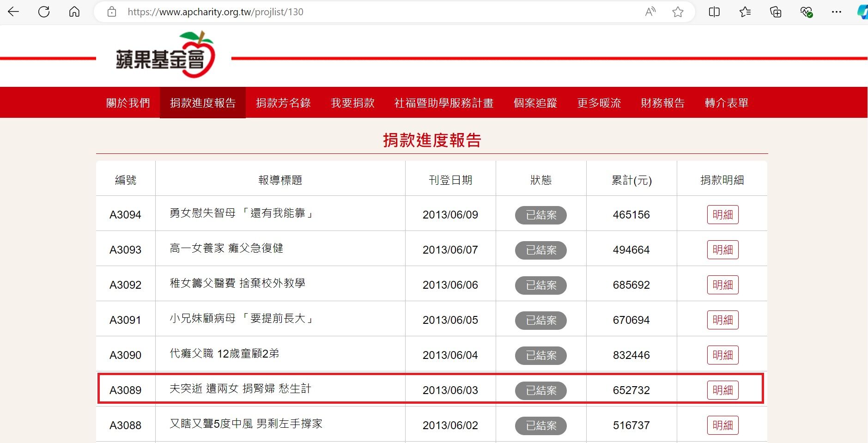The width and height of the screenshot is (868, 443).
Task: Click case number A3092
Action: (x=125, y=285)
